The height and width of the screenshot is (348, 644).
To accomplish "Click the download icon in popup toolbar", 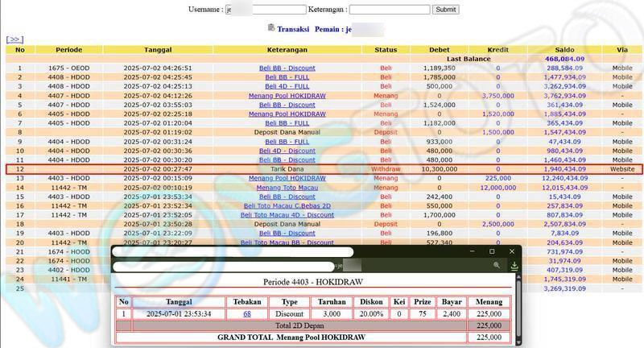I will [x=514, y=265].
